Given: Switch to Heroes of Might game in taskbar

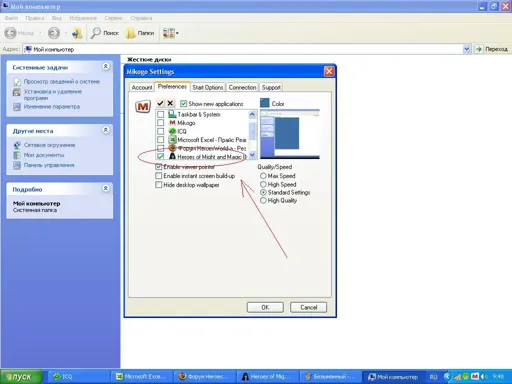Looking at the screenshot, I should [268, 377].
